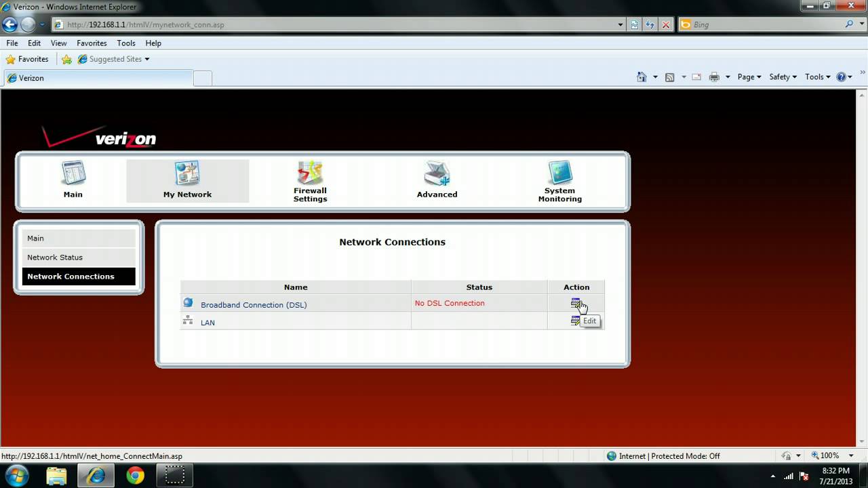Go back with the browser Back button
The width and height of the screenshot is (868, 488).
[x=9, y=24]
